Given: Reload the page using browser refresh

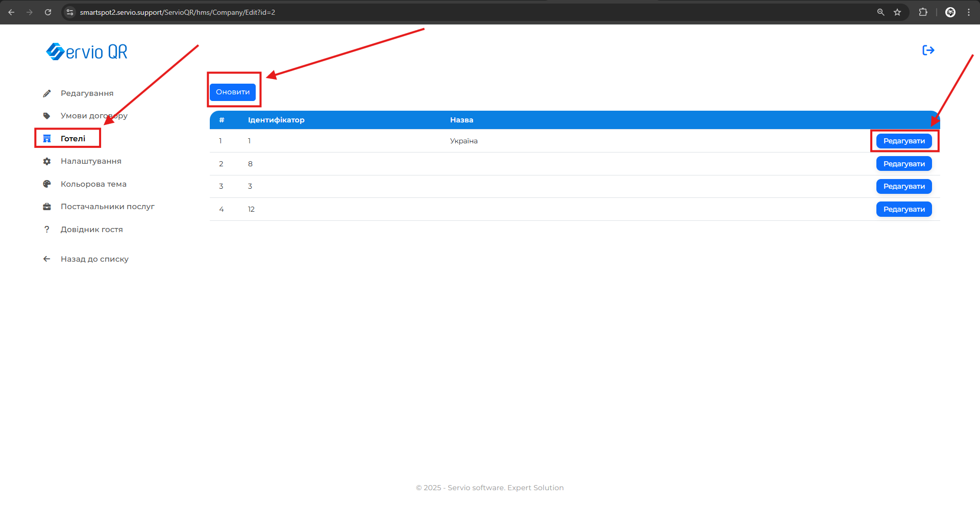Looking at the screenshot, I should [48, 12].
